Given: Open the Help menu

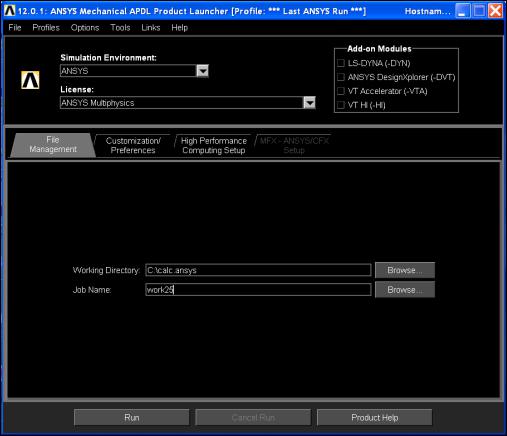Looking at the screenshot, I should click(180, 28).
